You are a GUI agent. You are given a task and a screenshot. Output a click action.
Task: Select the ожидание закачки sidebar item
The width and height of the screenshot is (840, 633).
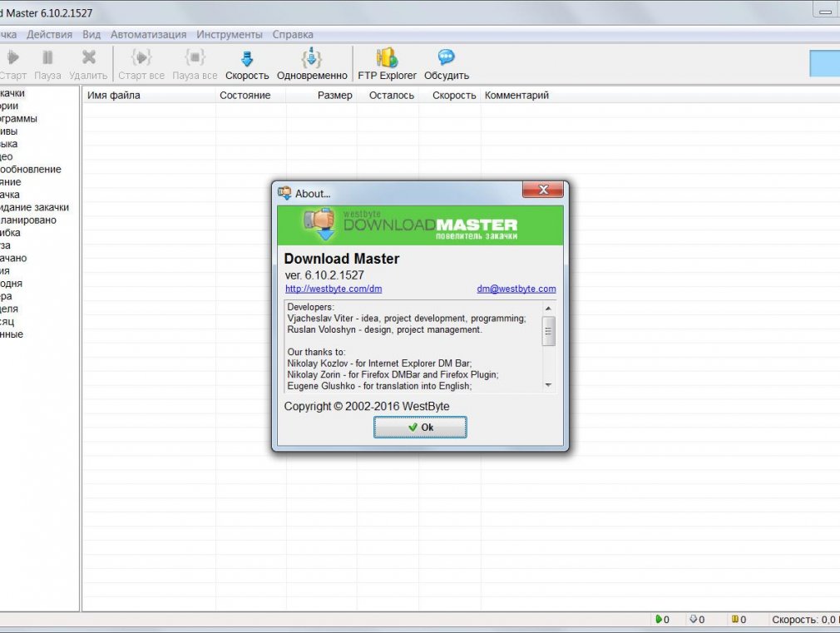pyautogui.click(x=34, y=207)
